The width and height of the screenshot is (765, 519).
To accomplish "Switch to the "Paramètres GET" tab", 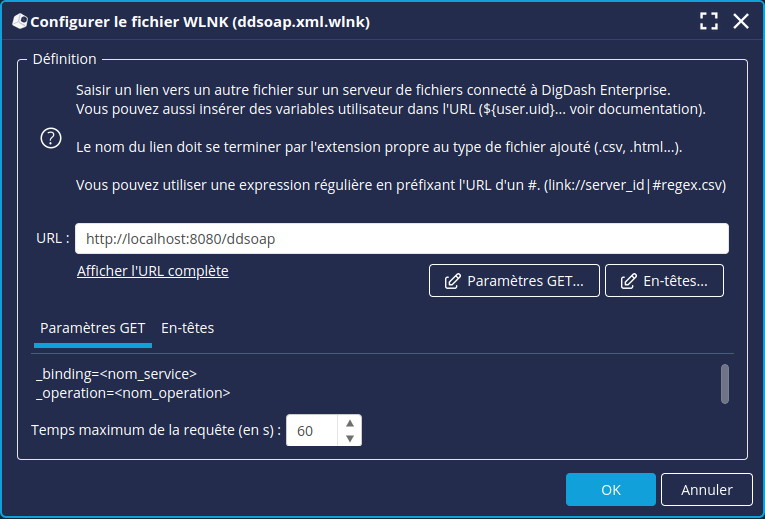I will click(93, 328).
